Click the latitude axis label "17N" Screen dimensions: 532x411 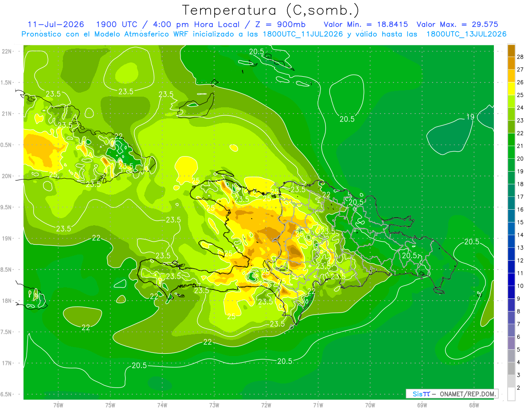click(x=7, y=363)
